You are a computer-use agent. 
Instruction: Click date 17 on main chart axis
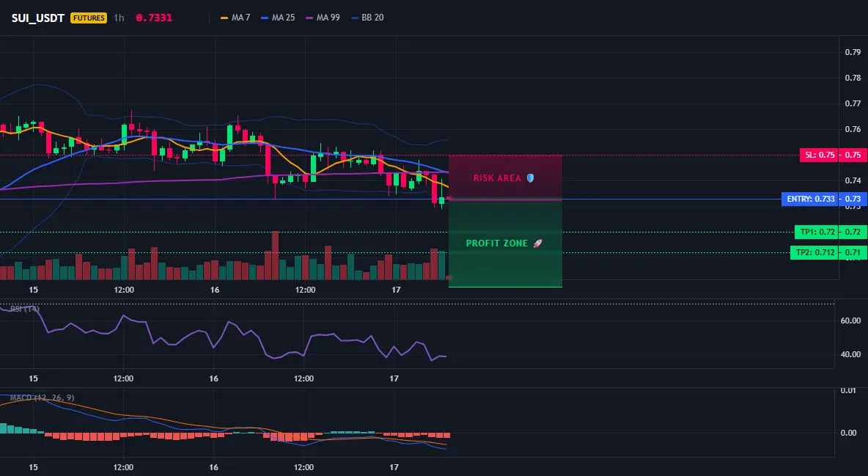pos(396,290)
